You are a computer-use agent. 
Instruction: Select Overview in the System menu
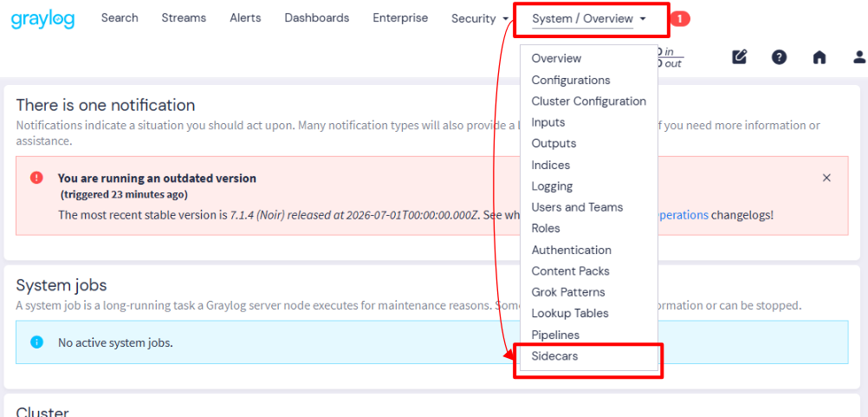[556, 59]
